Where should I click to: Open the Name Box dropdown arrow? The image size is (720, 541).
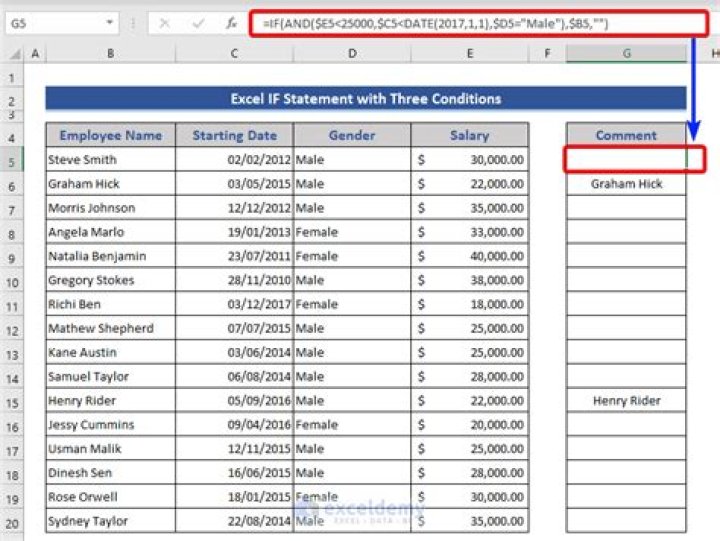[x=109, y=23]
